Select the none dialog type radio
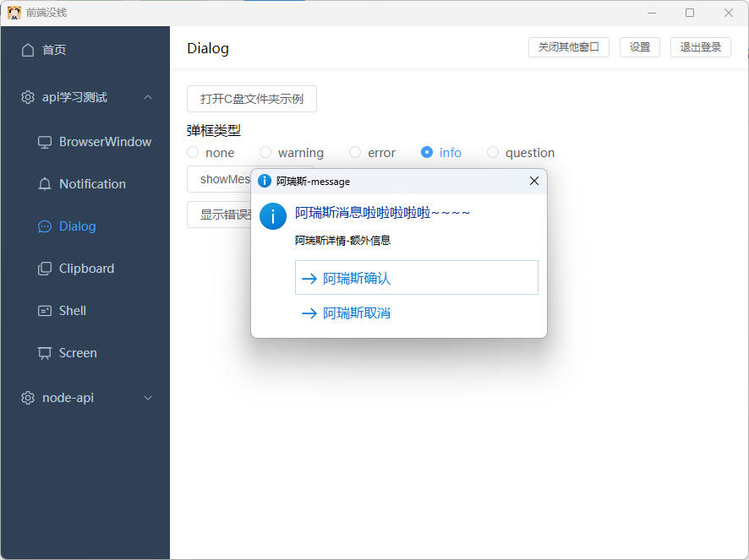Viewport: 749px width, 560px height. click(193, 152)
